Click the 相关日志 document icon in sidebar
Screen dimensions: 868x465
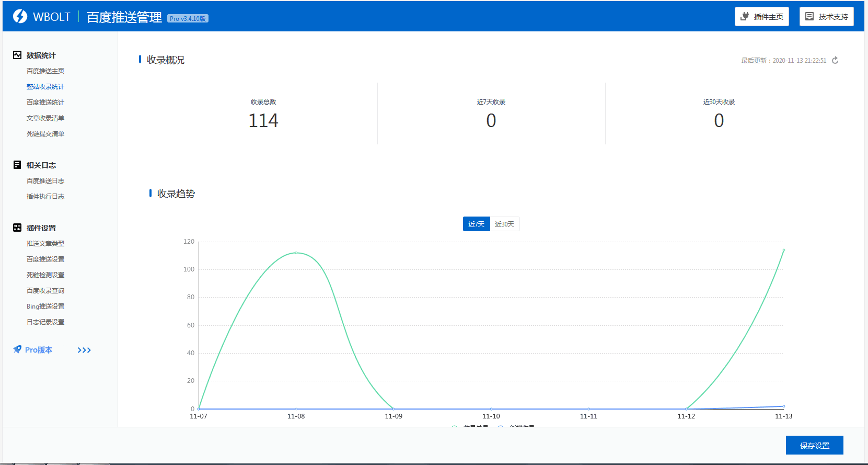(x=17, y=165)
